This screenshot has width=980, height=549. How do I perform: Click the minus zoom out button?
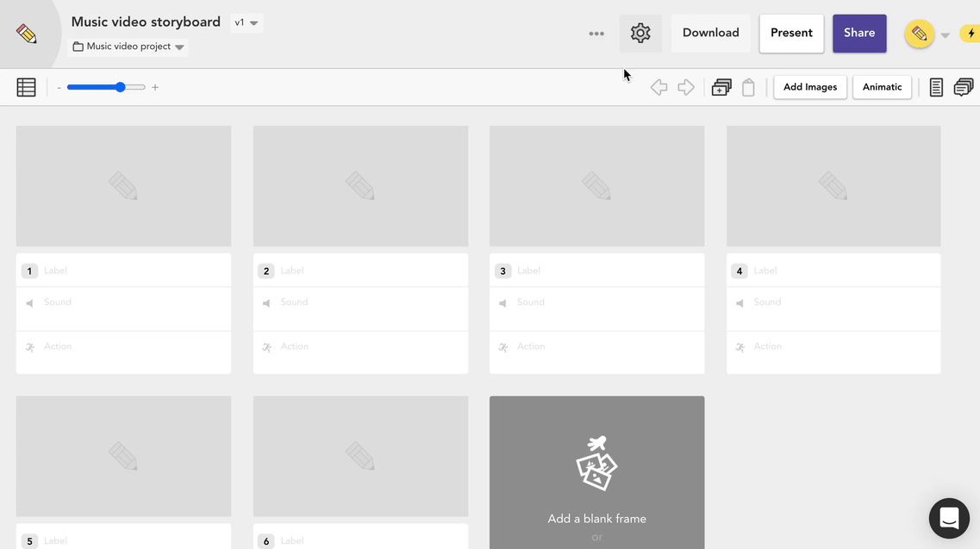[59, 88]
